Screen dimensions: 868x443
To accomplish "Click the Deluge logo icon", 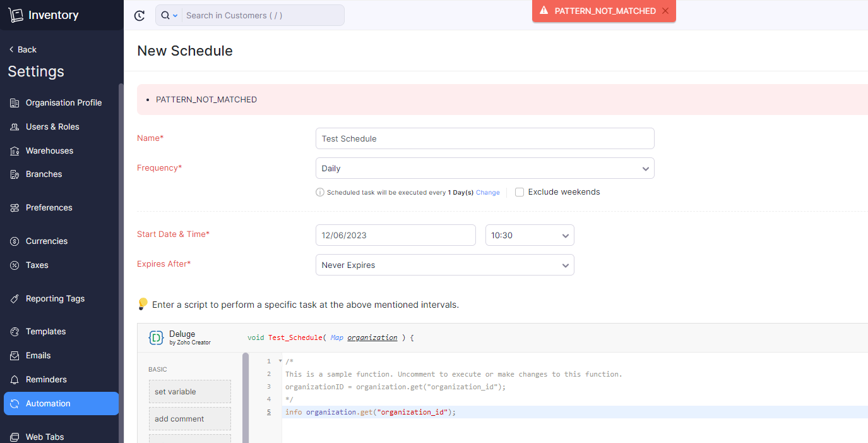I will pyautogui.click(x=156, y=337).
